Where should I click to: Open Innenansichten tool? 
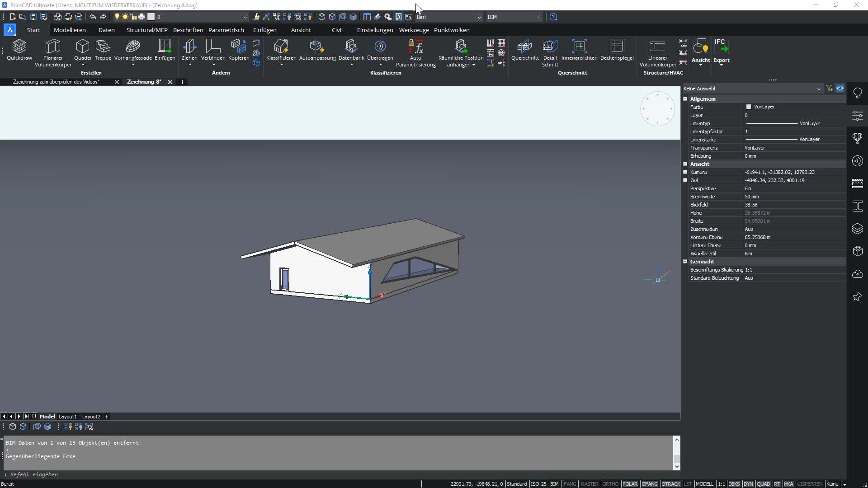click(x=579, y=50)
